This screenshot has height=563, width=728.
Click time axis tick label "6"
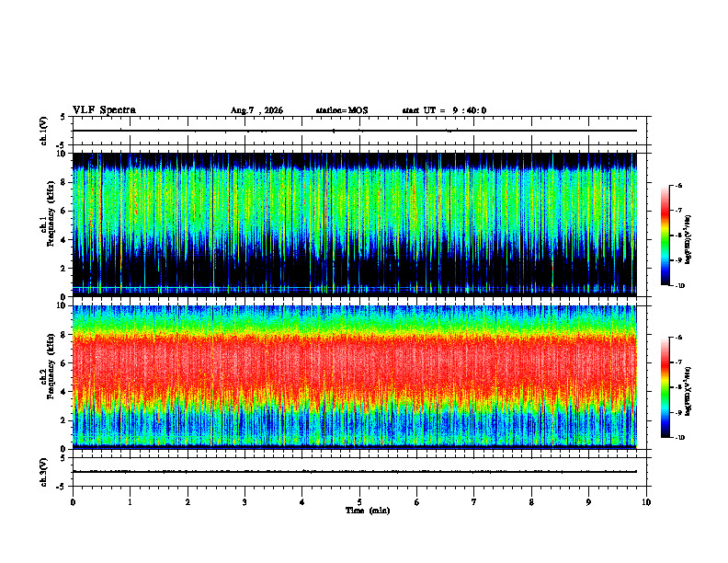[x=417, y=502]
